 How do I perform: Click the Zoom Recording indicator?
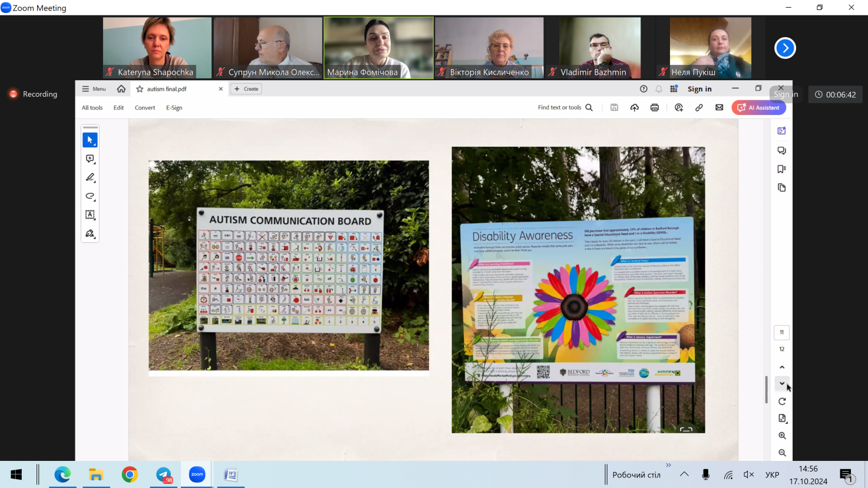pos(33,94)
